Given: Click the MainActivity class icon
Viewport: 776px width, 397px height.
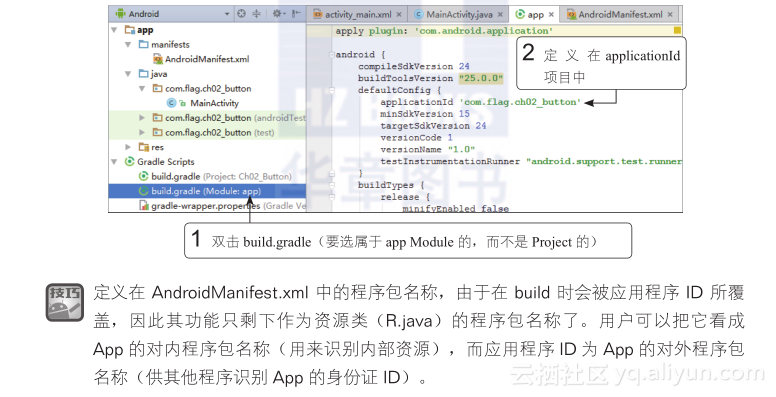Looking at the screenshot, I should click(x=171, y=103).
